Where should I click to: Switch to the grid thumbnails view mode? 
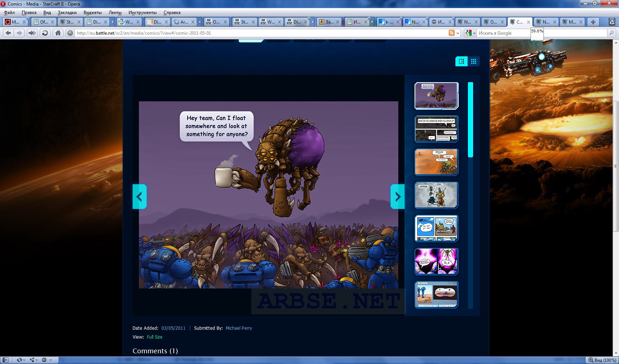point(473,61)
